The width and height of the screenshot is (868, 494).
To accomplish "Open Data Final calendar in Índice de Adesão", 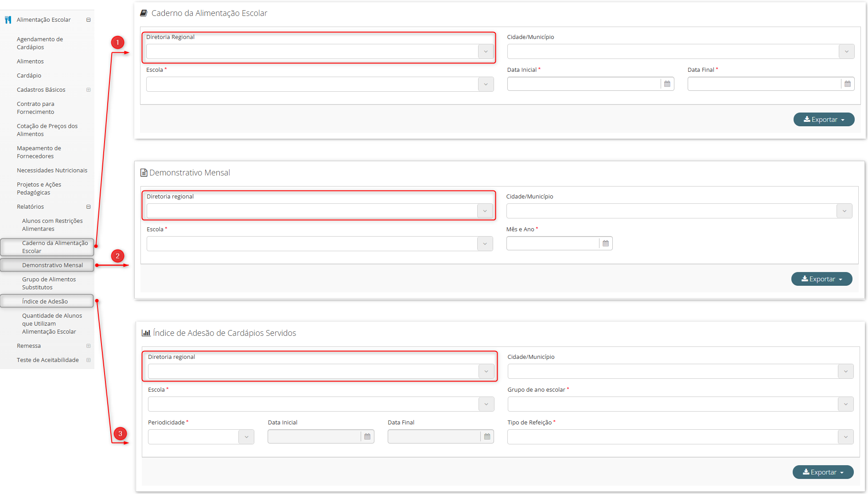I will point(487,436).
